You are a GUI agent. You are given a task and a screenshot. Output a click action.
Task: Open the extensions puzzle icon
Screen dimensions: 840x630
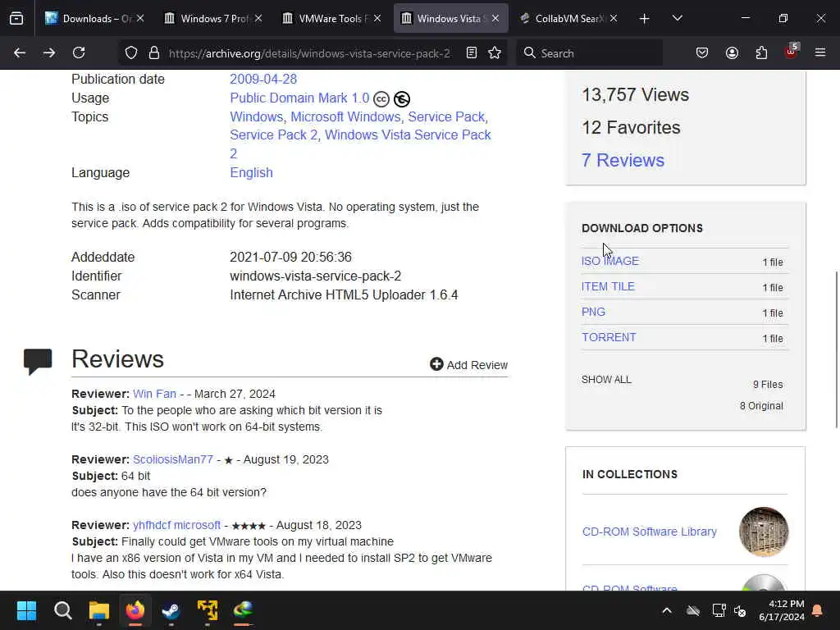(761, 52)
